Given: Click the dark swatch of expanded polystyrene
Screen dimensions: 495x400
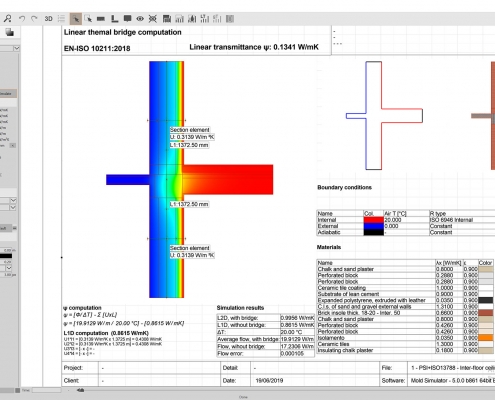Looking at the screenshot, I should [x=486, y=300].
